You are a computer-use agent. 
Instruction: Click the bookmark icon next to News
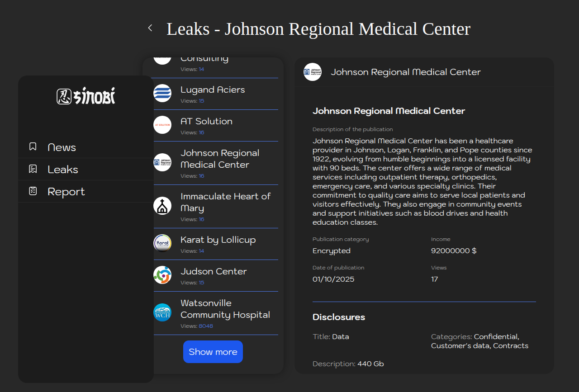click(33, 146)
